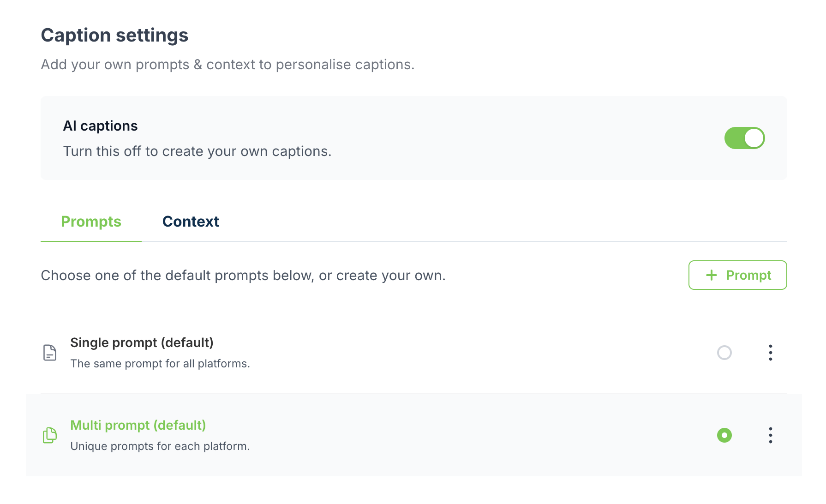The image size is (826, 504).
Task: Click the Multi prompt (default) title
Action: (138, 425)
